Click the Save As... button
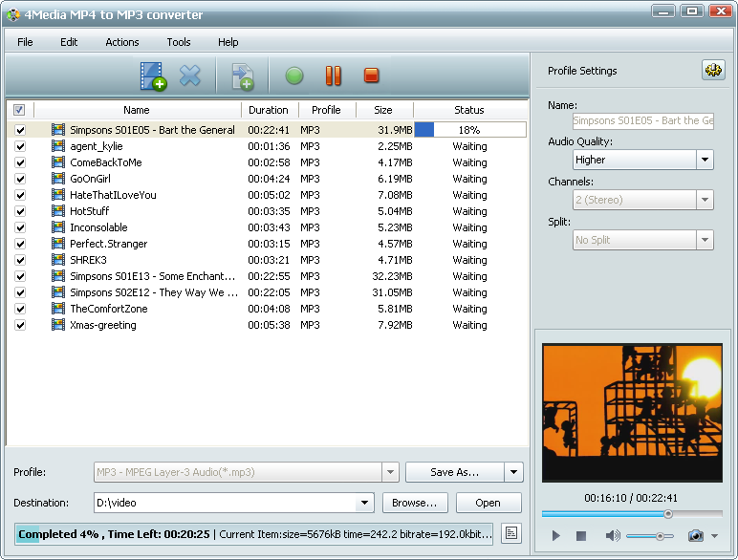Screen dimensions: 738x560 pos(455,472)
